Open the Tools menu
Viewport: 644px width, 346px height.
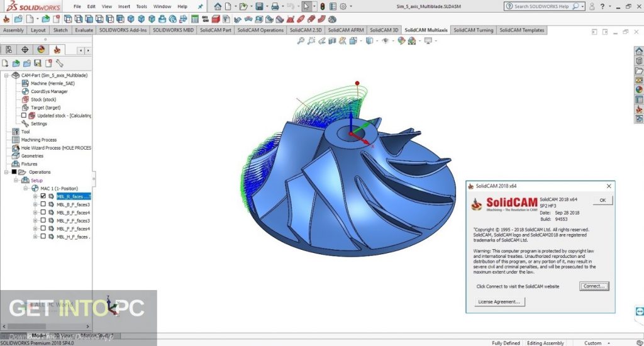142,6
